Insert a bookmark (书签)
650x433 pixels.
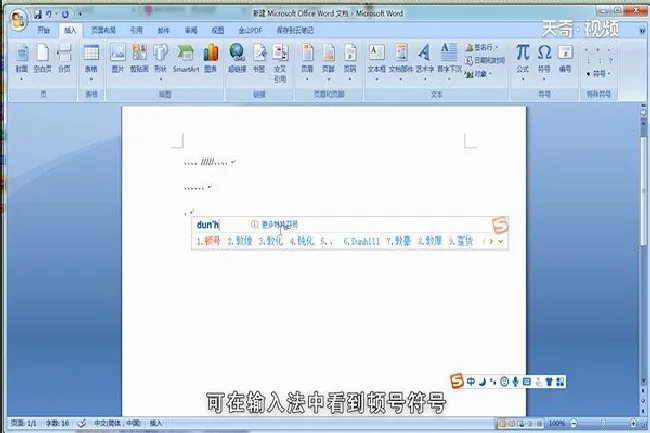[260, 58]
